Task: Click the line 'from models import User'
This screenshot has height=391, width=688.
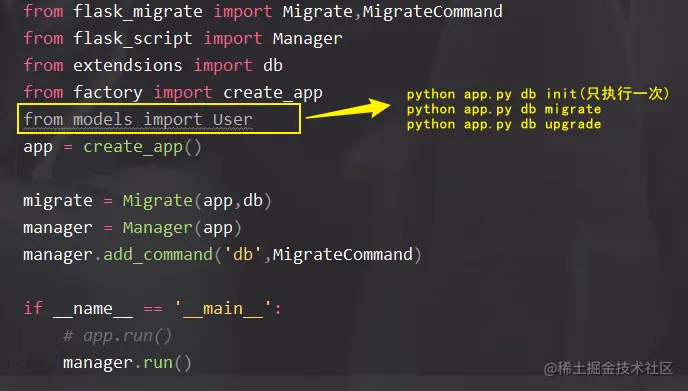Action: pos(138,119)
